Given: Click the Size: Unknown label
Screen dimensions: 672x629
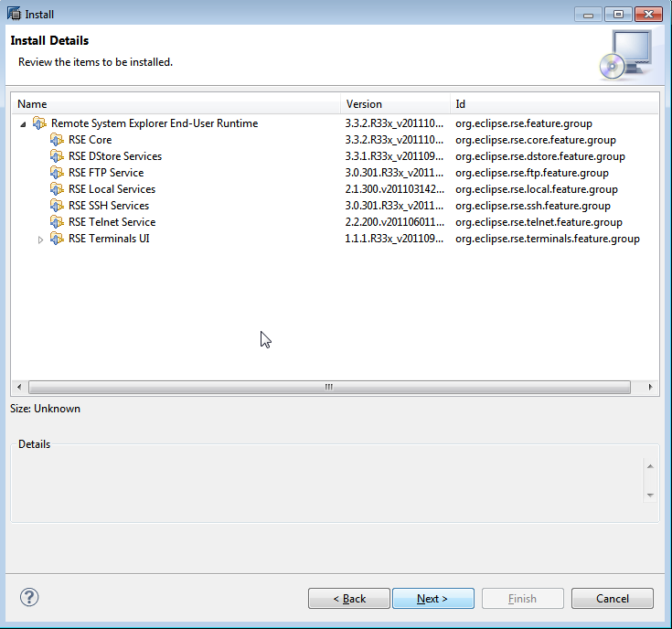Looking at the screenshot, I should click(x=45, y=409).
